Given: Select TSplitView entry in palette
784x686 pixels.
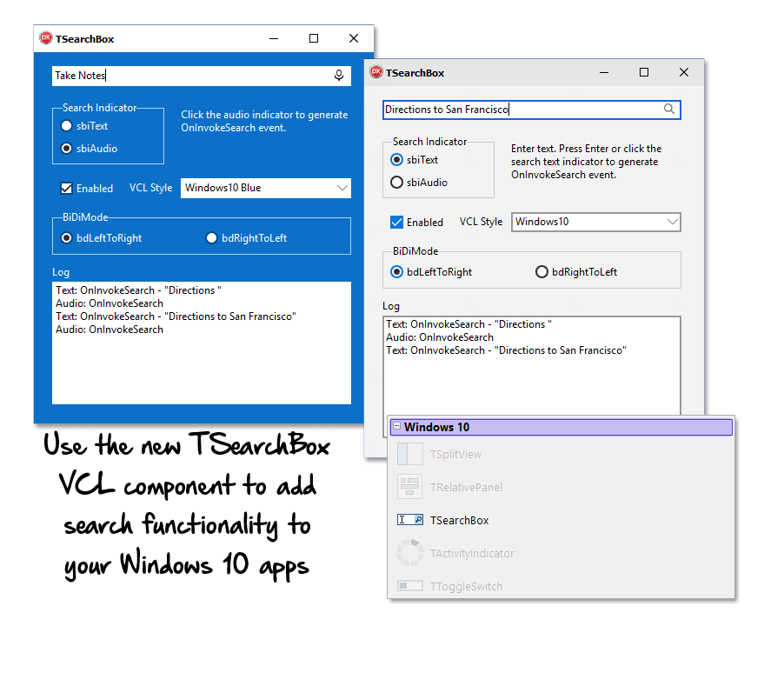Looking at the screenshot, I should pyautogui.click(x=455, y=455).
